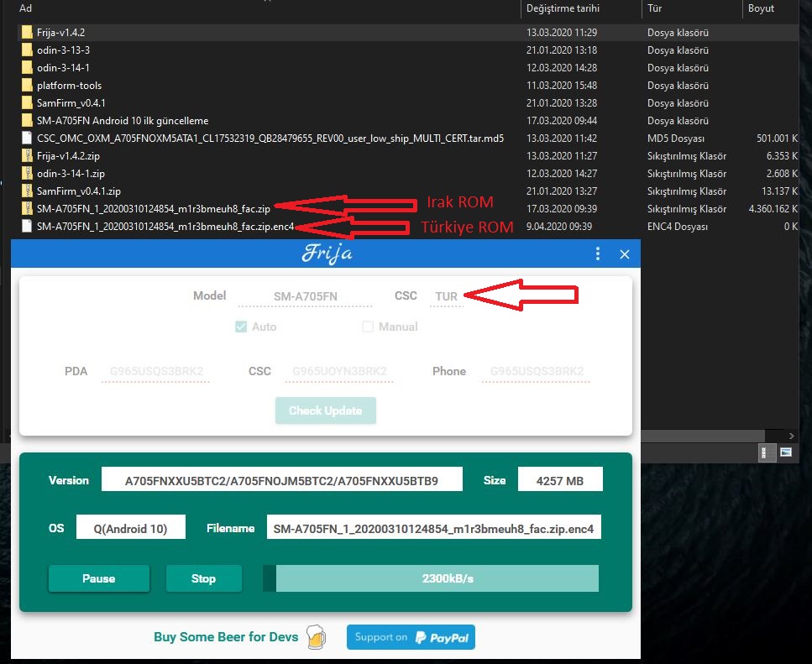The image size is (812, 664).
Task: Select the platform-tools folder name
Action: 69,85
